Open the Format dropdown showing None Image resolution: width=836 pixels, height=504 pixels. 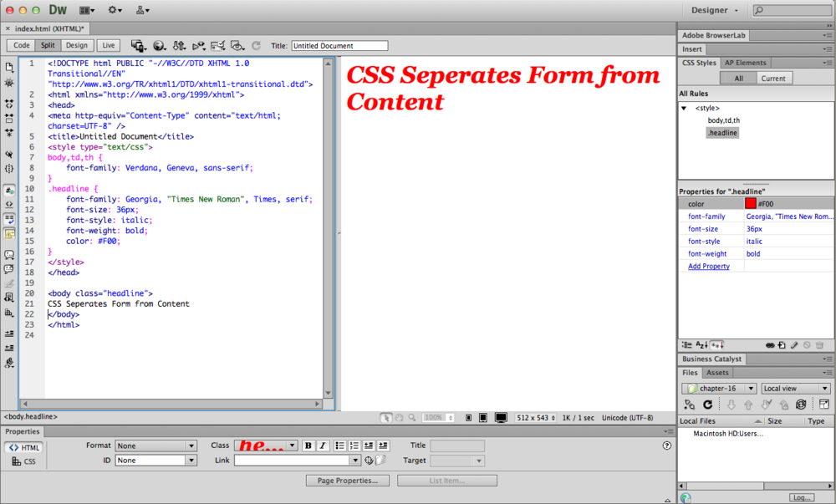pyautogui.click(x=155, y=445)
